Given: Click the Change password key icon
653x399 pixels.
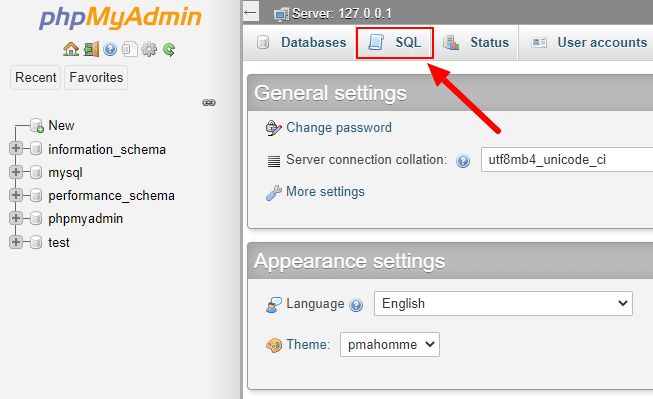Looking at the screenshot, I should pyautogui.click(x=274, y=128).
